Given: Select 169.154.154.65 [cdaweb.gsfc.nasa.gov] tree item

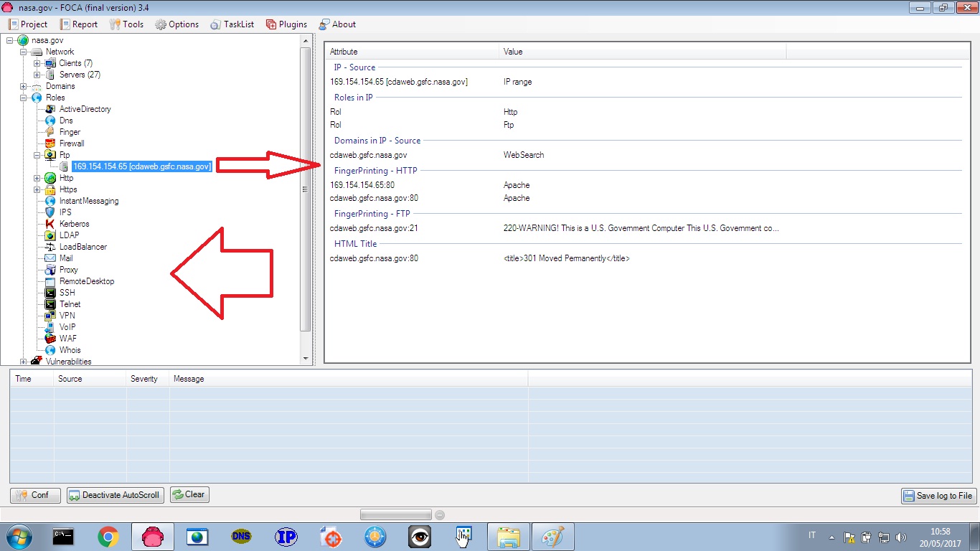Looking at the screenshot, I should 142,166.
